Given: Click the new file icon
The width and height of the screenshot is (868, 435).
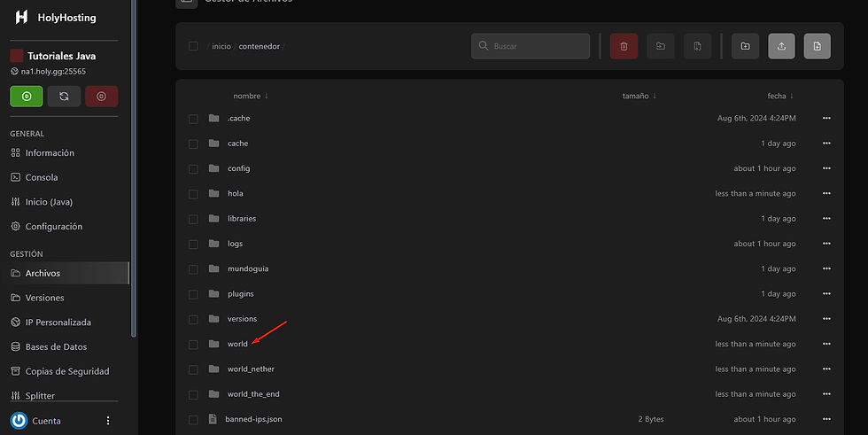Looking at the screenshot, I should point(818,46).
